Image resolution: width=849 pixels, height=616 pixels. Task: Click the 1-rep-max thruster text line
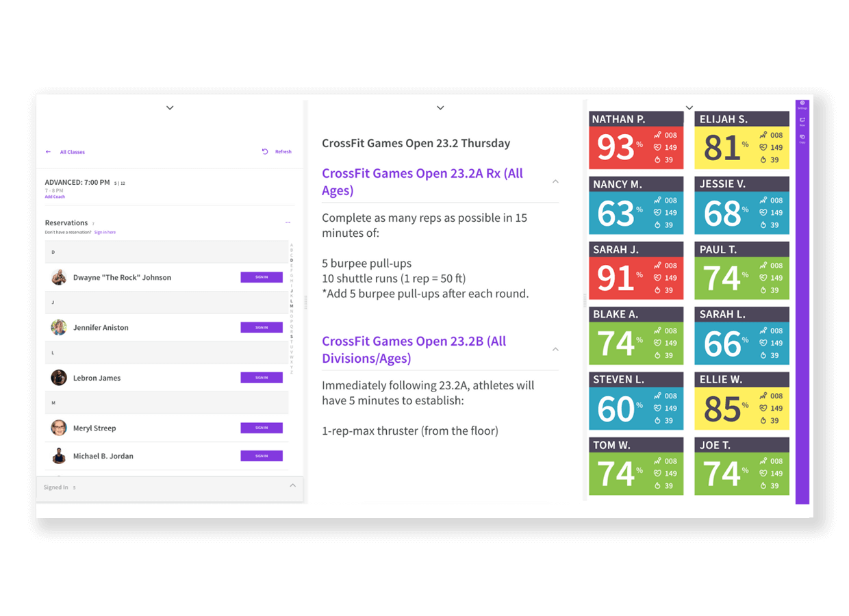pyautogui.click(x=410, y=431)
